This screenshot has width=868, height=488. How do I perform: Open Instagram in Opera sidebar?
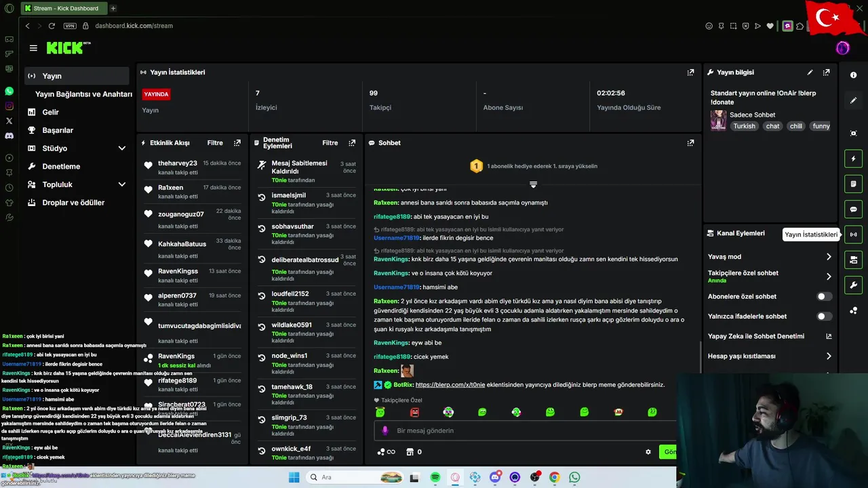click(9, 106)
